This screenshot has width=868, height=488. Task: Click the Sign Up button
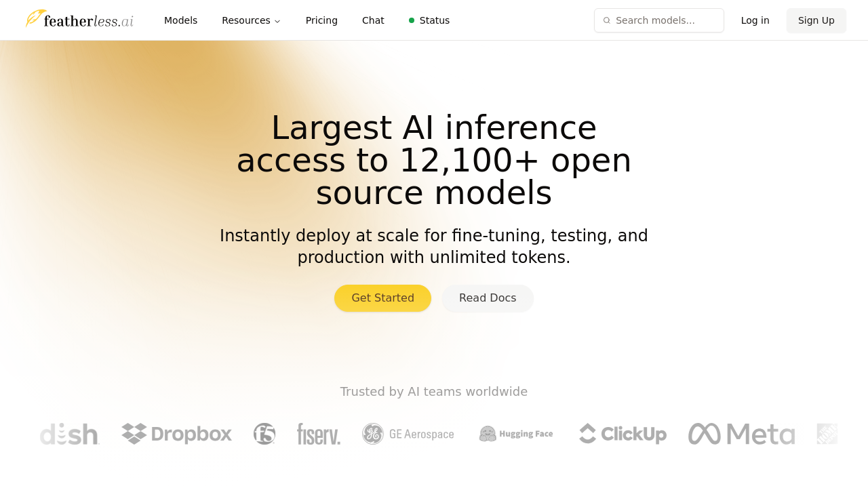(816, 20)
